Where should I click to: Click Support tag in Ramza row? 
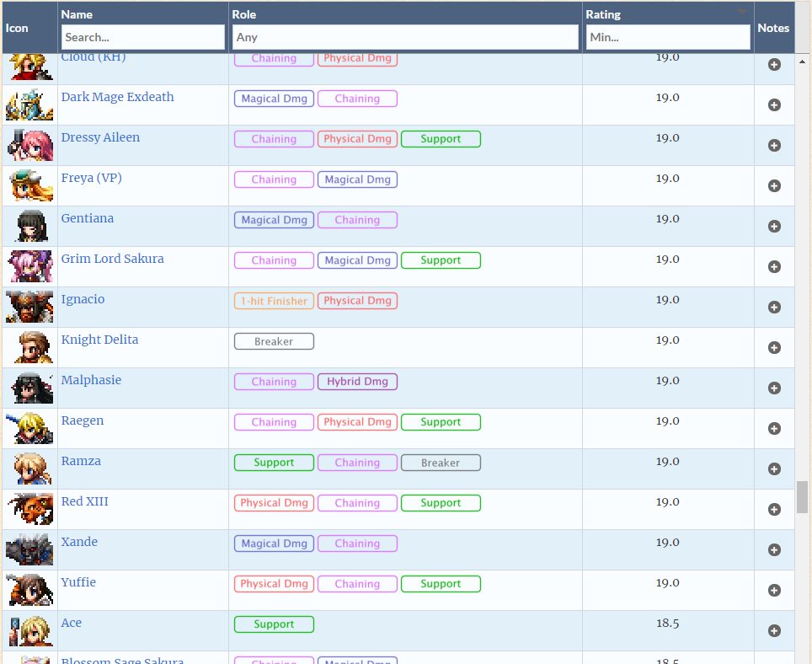pos(274,463)
